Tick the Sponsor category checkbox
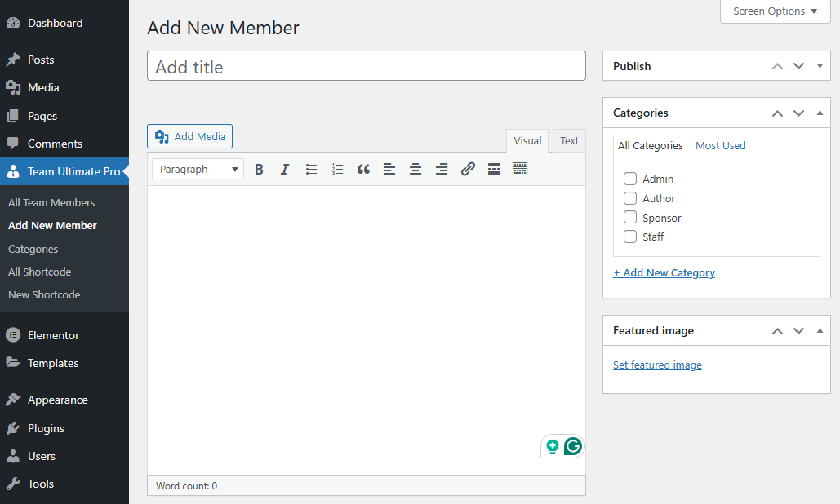840x504 pixels. pos(630,218)
